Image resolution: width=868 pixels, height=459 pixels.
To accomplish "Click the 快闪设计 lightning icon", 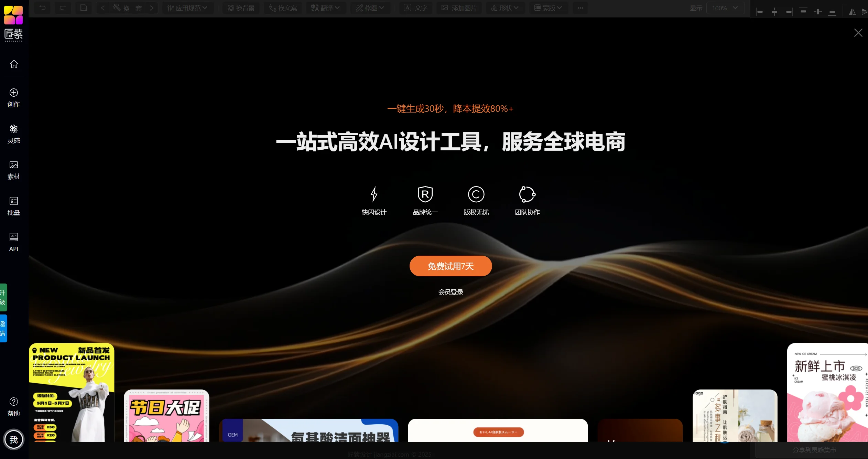I will tap(374, 194).
